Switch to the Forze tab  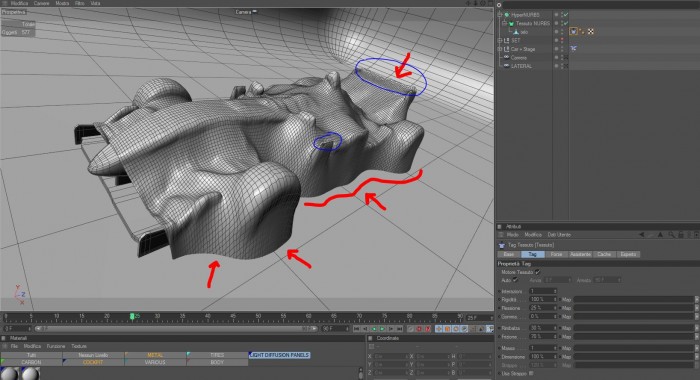556,254
